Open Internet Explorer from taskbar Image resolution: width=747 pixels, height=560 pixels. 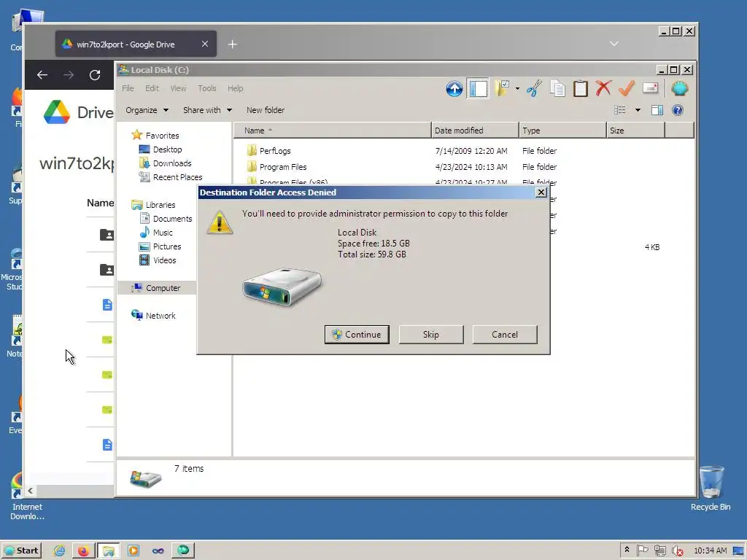click(x=60, y=551)
